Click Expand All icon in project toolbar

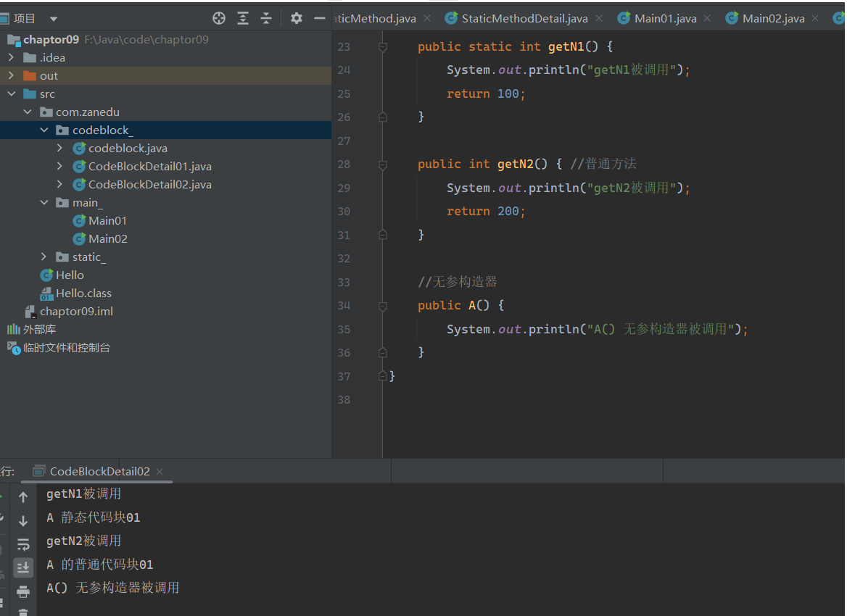pos(243,18)
